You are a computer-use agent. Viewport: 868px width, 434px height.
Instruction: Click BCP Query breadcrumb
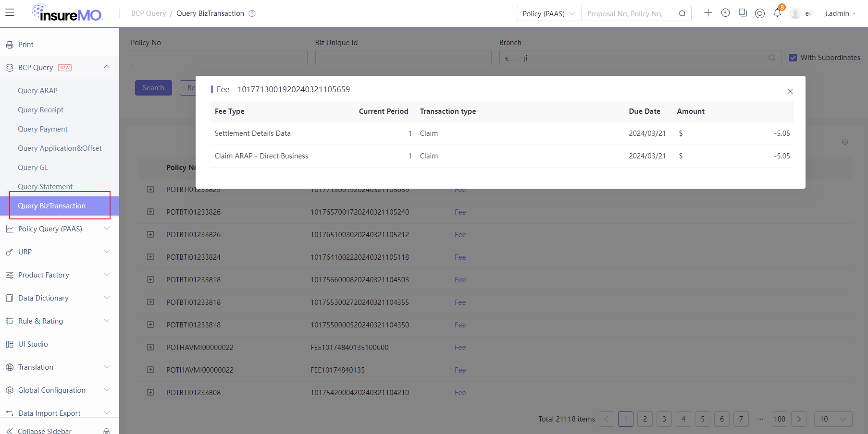(149, 13)
